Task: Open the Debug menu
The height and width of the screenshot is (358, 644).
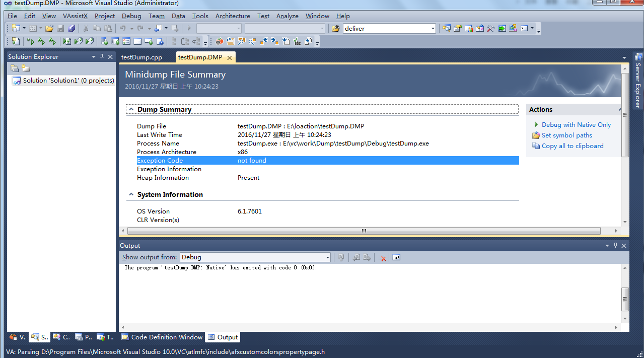Action: point(131,16)
